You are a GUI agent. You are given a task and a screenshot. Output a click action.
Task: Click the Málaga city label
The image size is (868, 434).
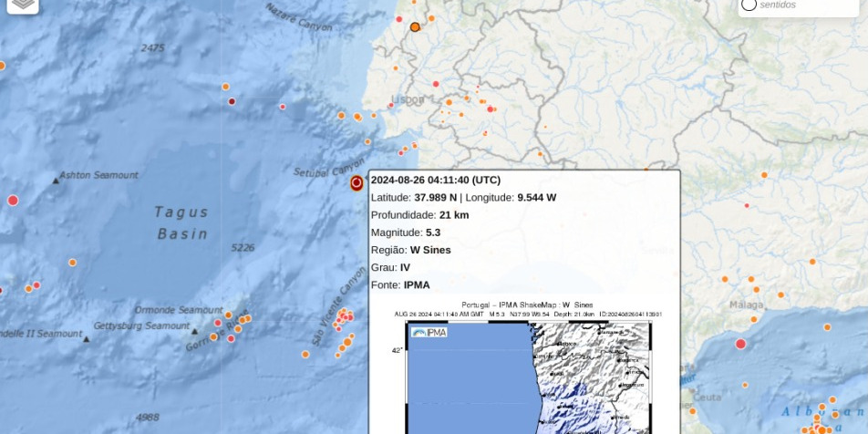pyautogui.click(x=746, y=304)
